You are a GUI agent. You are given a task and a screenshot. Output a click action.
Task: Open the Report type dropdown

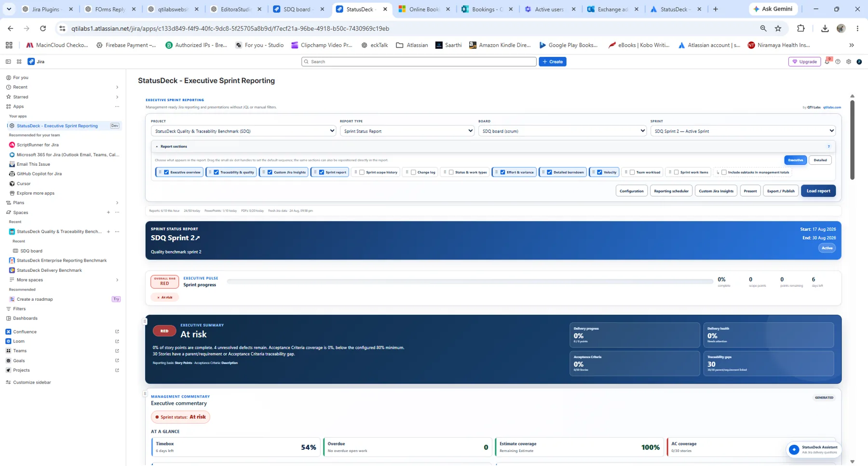pyautogui.click(x=407, y=131)
